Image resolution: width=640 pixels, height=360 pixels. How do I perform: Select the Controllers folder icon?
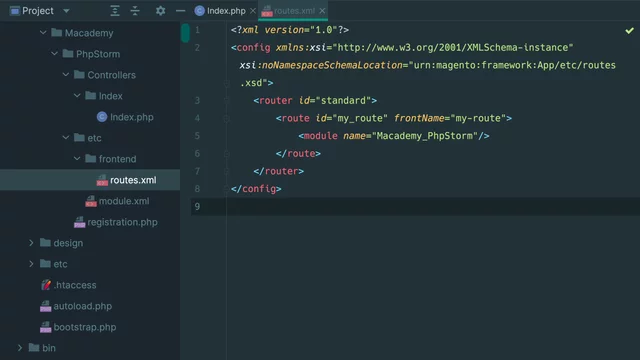coord(79,74)
